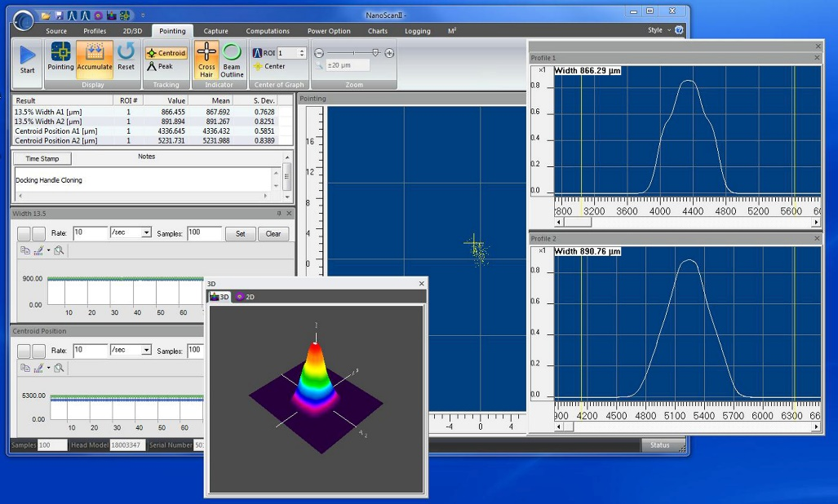Click chart edit icon in Centroid Position toolbar
The height and width of the screenshot is (504, 838).
point(38,368)
